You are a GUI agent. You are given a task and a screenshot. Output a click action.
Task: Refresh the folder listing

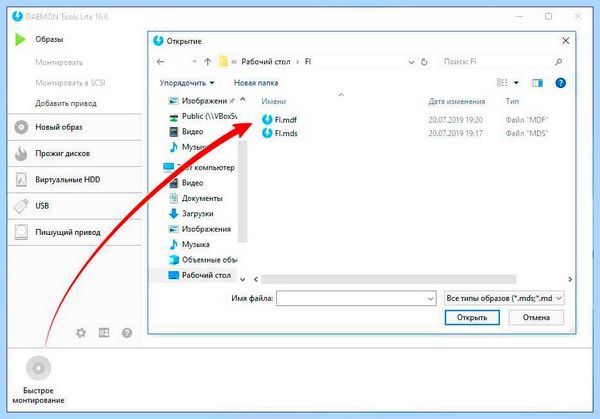point(424,62)
